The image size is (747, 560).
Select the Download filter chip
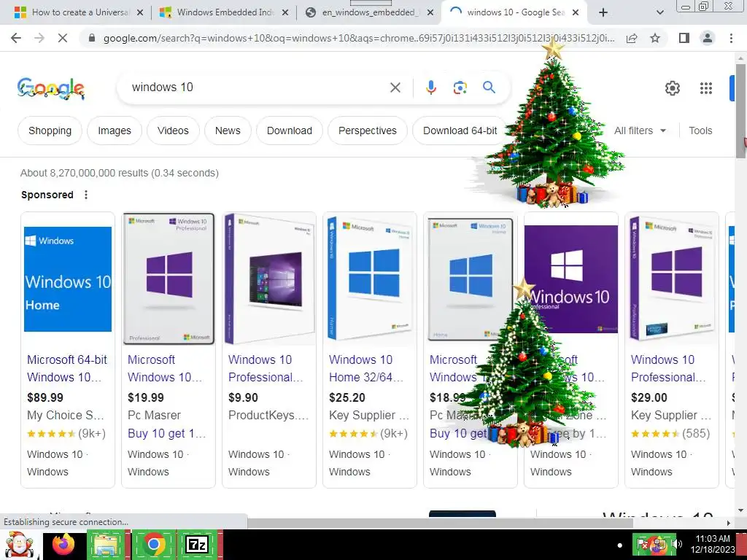pos(290,131)
